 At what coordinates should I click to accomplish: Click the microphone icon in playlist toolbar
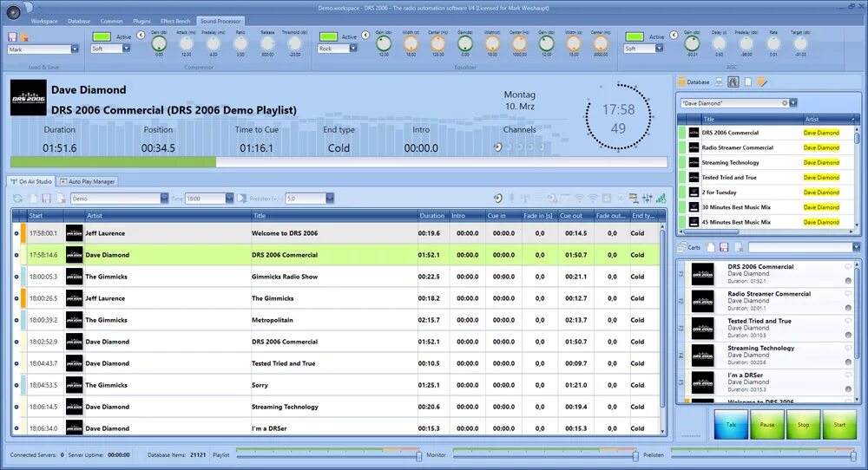(x=511, y=199)
